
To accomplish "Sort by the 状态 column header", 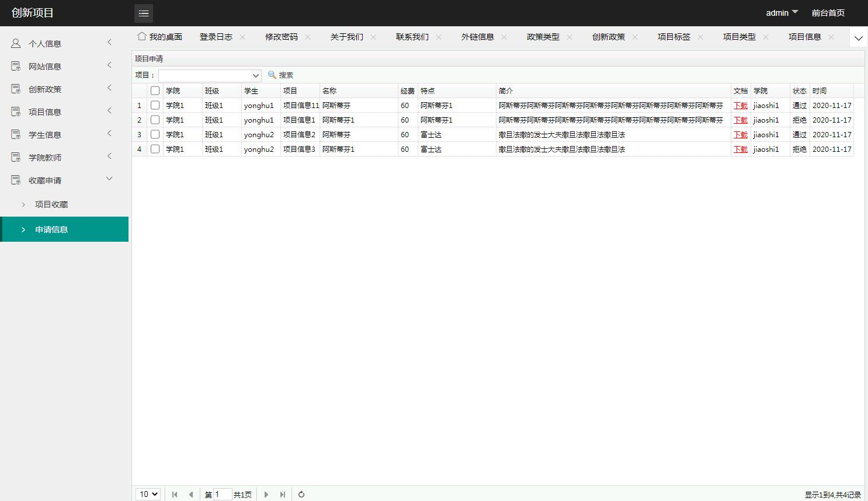I will [800, 91].
